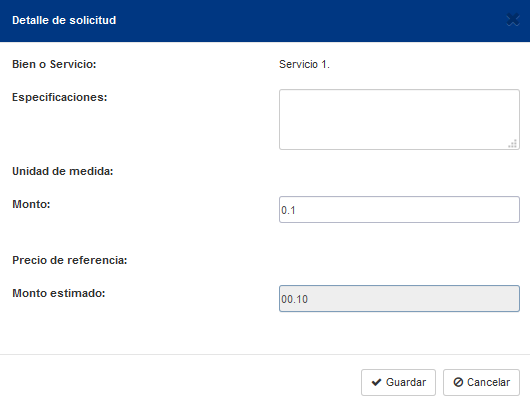Viewport: 530px width, 407px height.
Task: Click the blue dialog header bar
Action: [265, 21]
